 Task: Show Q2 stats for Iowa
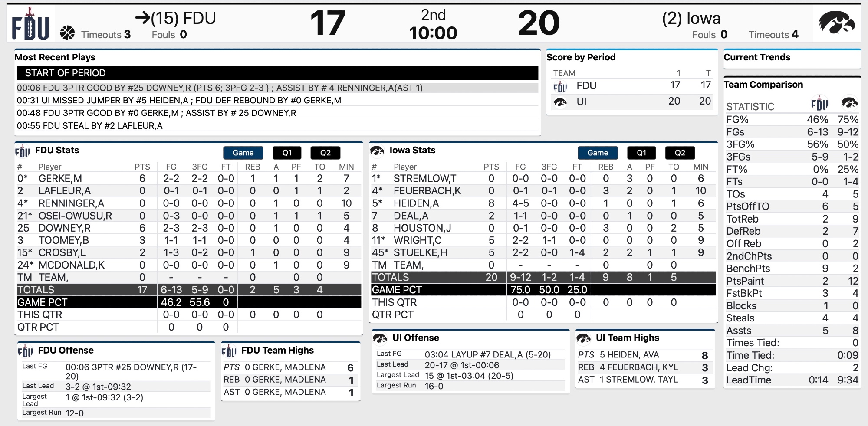click(680, 153)
